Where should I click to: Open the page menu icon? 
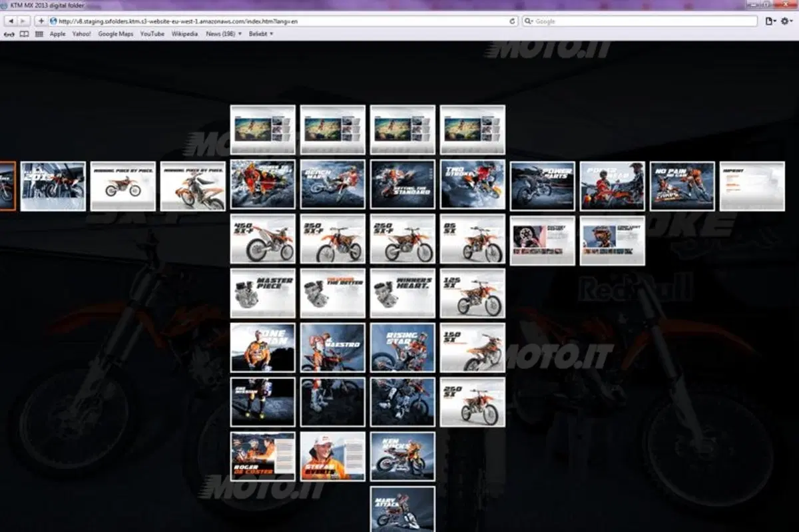[x=771, y=21]
